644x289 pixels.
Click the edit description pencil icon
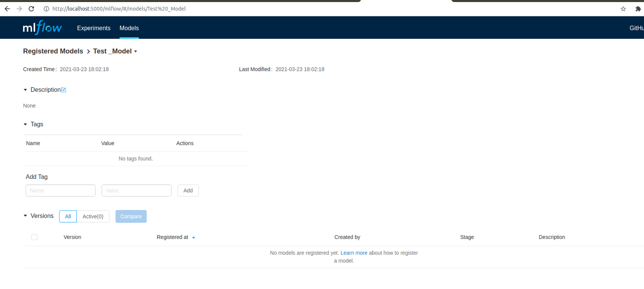(64, 90)
